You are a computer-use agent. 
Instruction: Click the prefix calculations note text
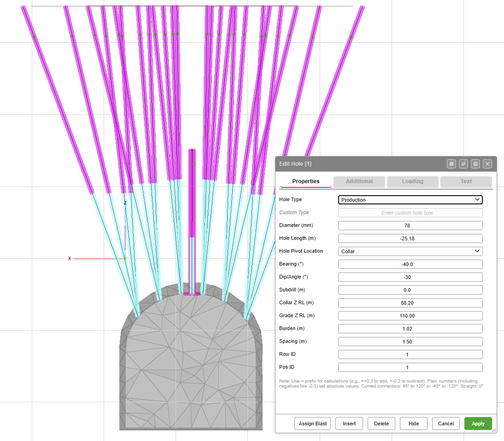[381, 383]
